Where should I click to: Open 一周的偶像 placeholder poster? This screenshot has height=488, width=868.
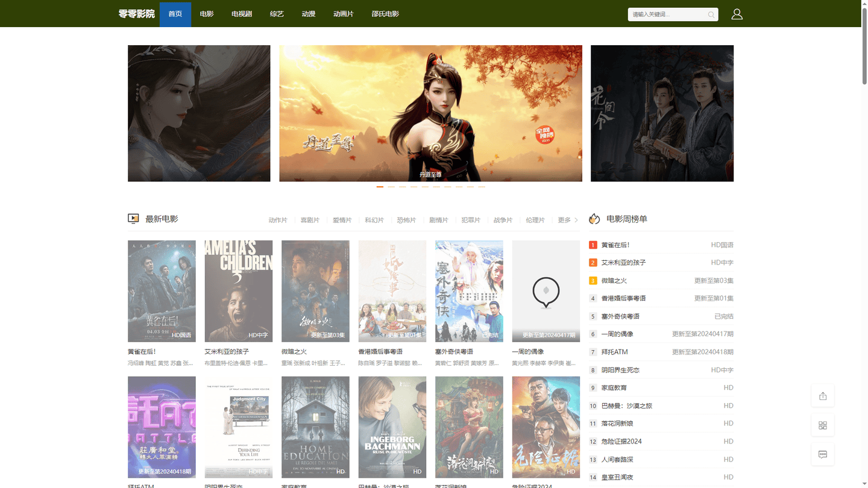(546, 291)
